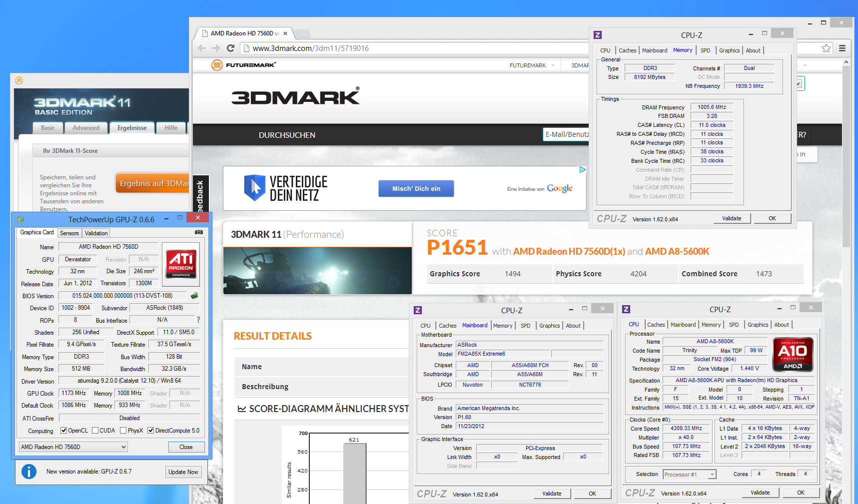Click Core Speed 4309.33 MHz value
The width and height of the screenshot is (858, 504).
pos(686,429)
